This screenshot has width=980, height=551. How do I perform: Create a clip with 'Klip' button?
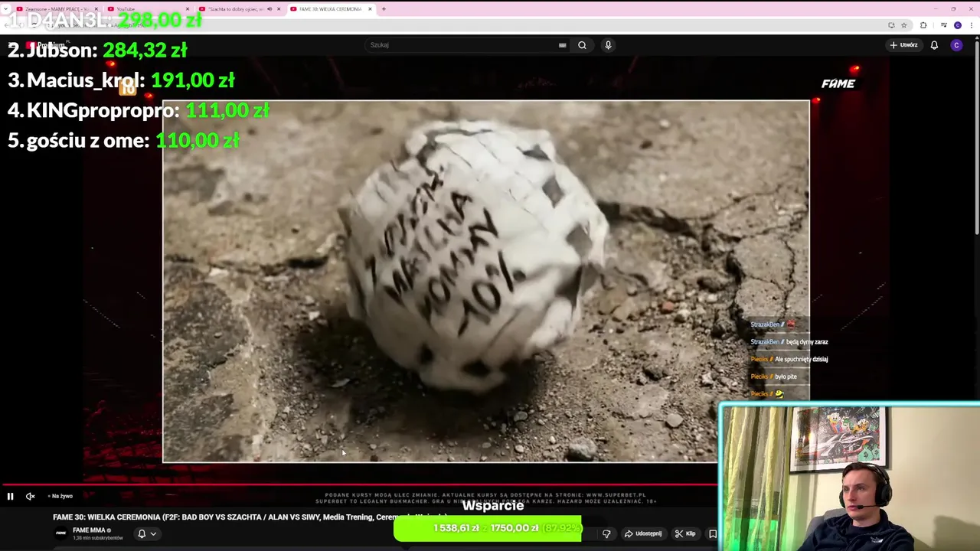(x=685, y=533)
